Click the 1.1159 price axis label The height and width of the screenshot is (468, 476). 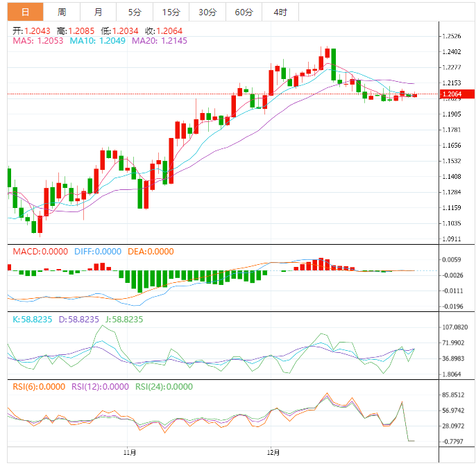click(x=452, y=208)
